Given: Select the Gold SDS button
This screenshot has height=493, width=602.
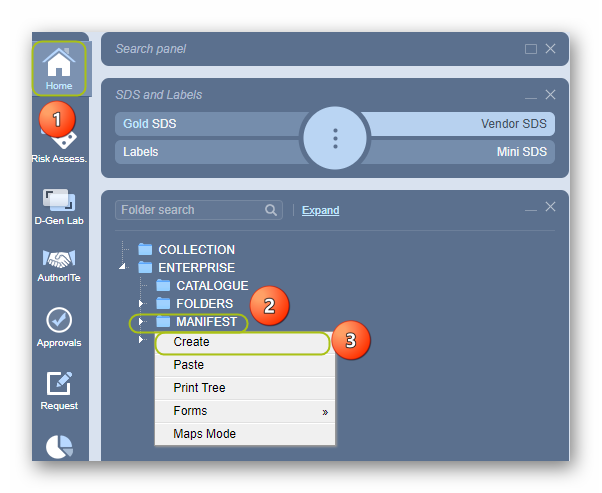Looking at the screenshot, I should point(209,124).
